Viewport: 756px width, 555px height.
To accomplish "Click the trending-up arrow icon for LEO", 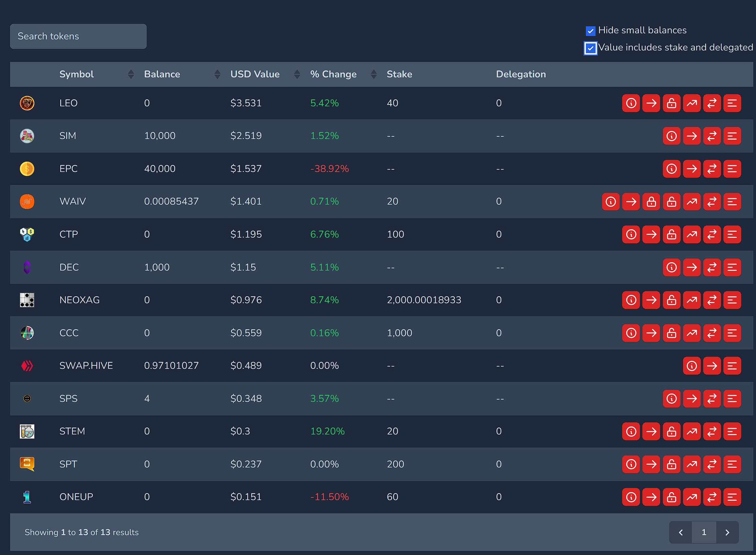I will coord(692,103).
